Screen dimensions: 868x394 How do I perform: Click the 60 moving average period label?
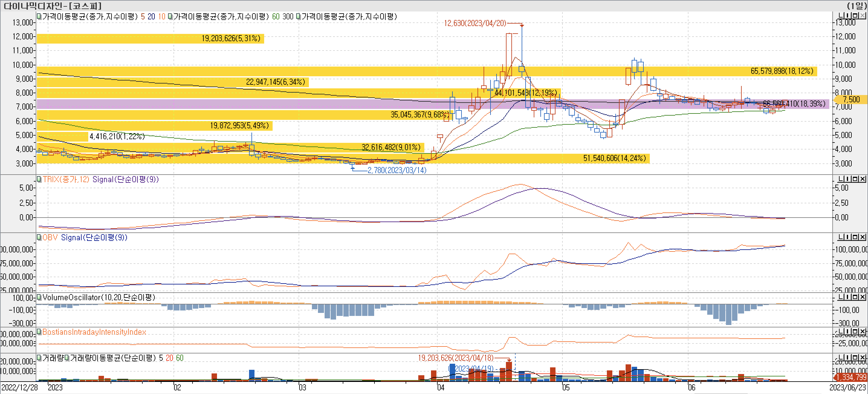(276, 17)
